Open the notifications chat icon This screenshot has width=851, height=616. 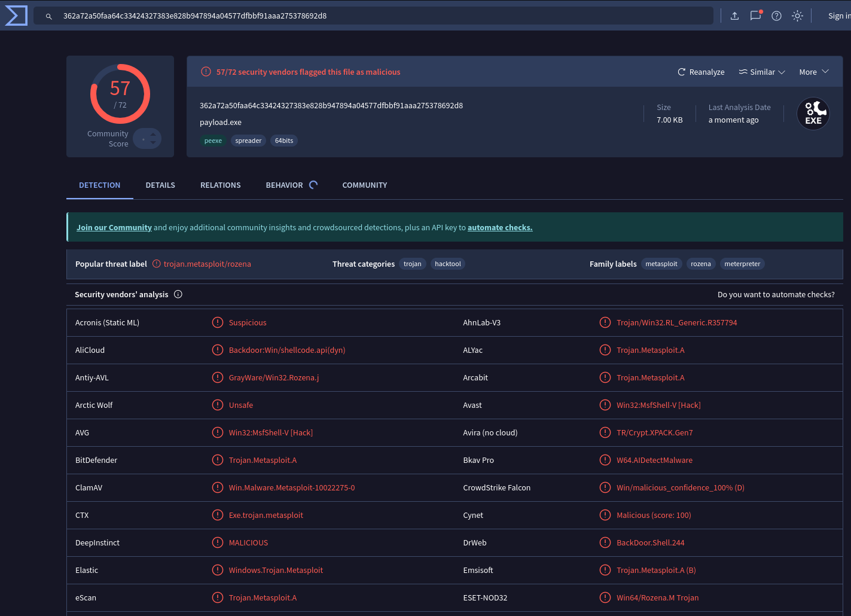coord(756,16)
